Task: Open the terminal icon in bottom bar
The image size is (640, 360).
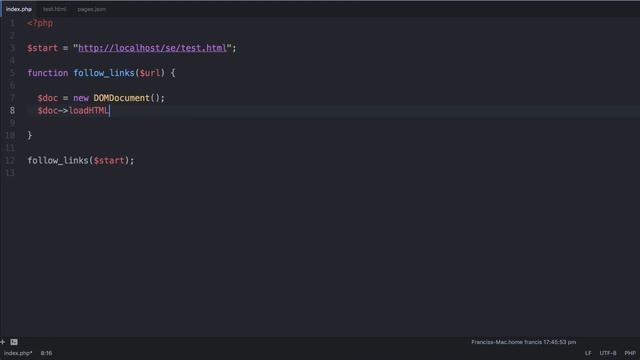Action: [14, 342]
